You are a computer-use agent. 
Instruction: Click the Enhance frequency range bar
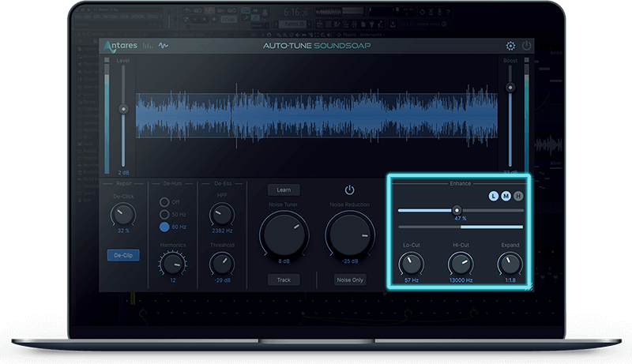pyautogui.click(x=461, y=227)
